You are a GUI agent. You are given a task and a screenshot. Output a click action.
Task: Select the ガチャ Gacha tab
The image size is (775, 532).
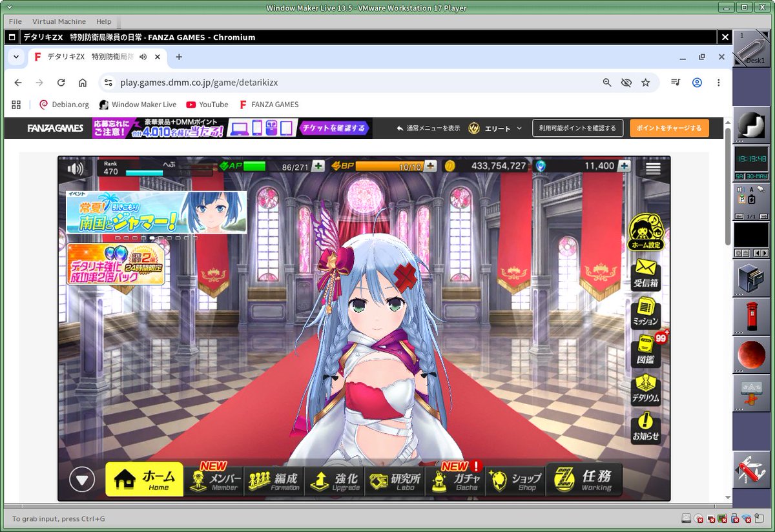[x=456, y=480]
